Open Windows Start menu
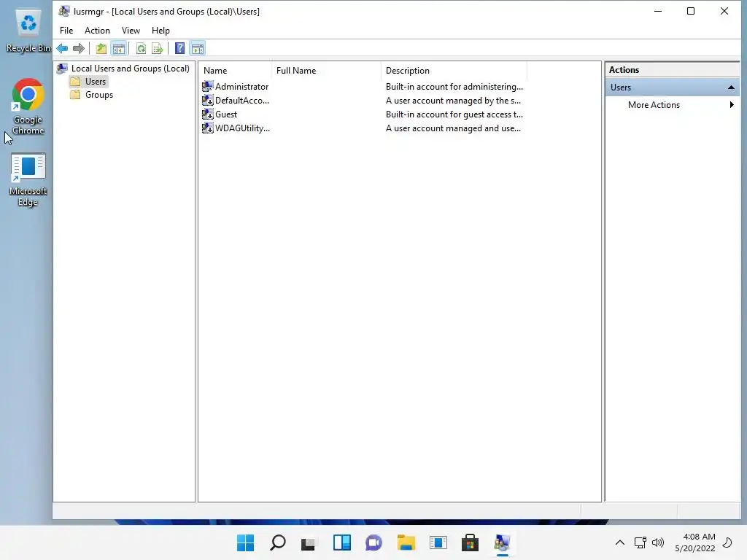This screenshot has width=747, height=560. pyautogui.click(x=245, y=542)
